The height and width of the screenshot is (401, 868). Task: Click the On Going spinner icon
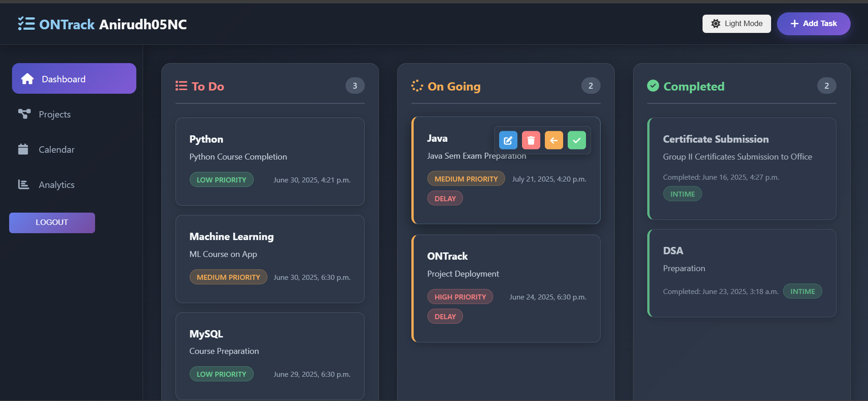pyautogui.click(x=417, y=86)
